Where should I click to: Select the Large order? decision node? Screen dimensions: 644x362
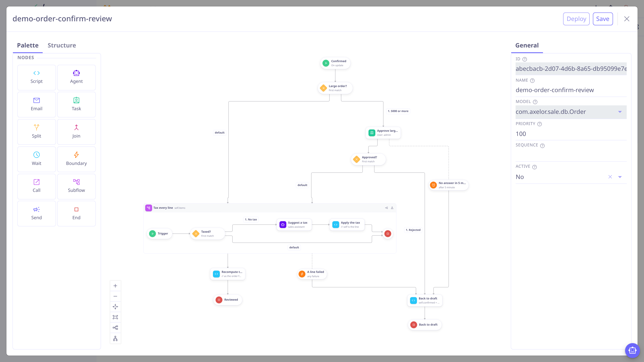point(335,88)
